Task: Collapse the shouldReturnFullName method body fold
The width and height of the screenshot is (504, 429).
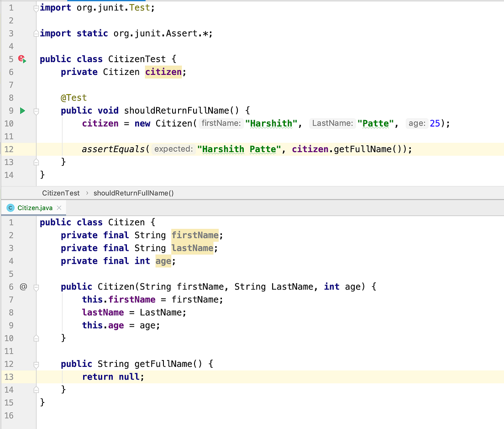Action: 35,111
